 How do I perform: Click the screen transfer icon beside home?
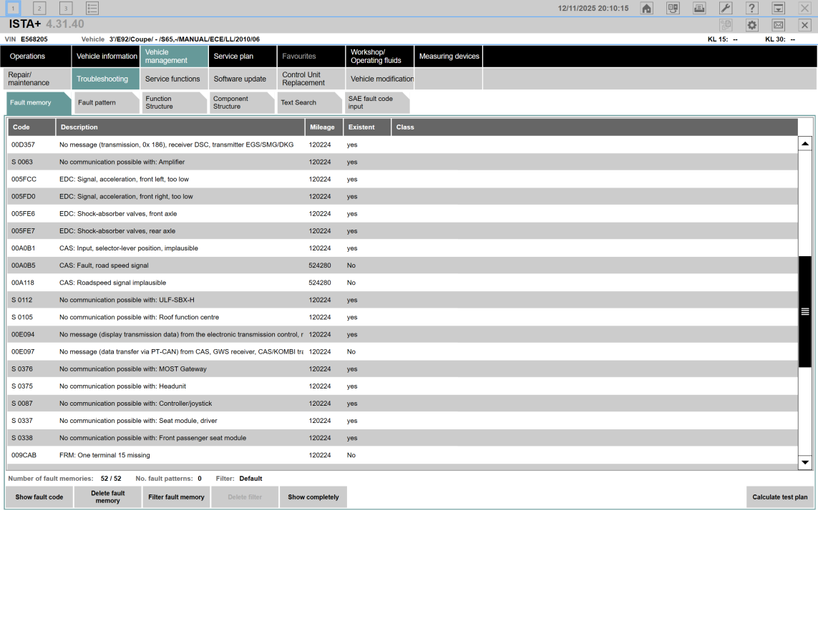[673, 9]
